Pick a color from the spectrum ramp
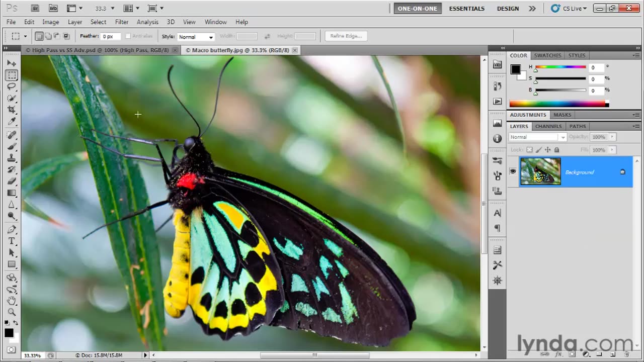 pos(559,104)
